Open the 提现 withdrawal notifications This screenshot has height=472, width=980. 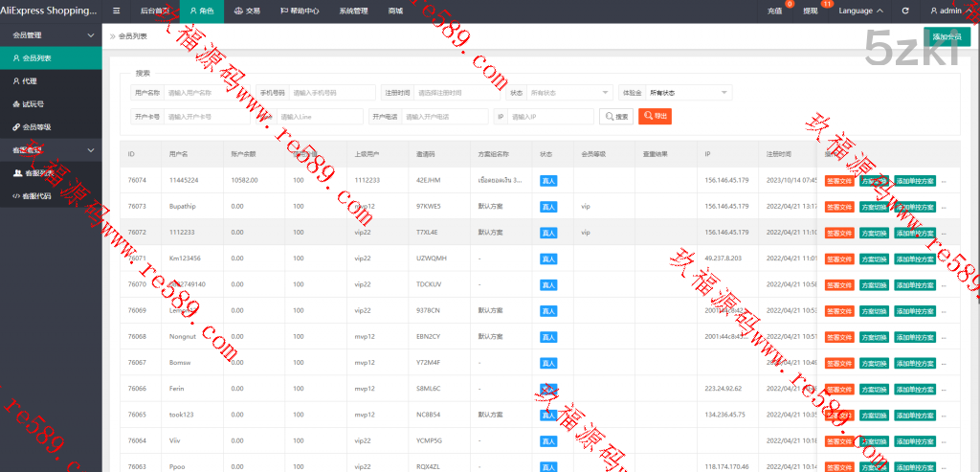[810, 11]
